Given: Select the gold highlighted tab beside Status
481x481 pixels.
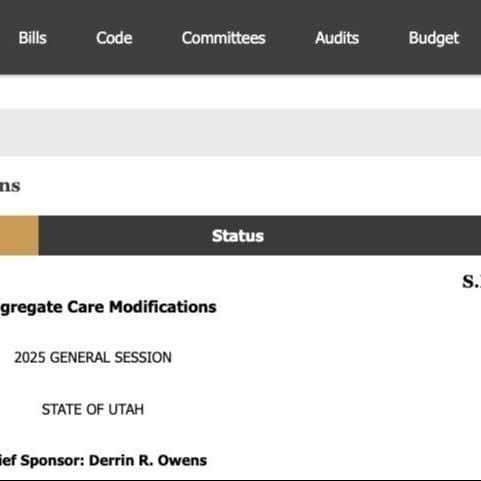Looking at the screenshot, I should [x=19, y=236].
